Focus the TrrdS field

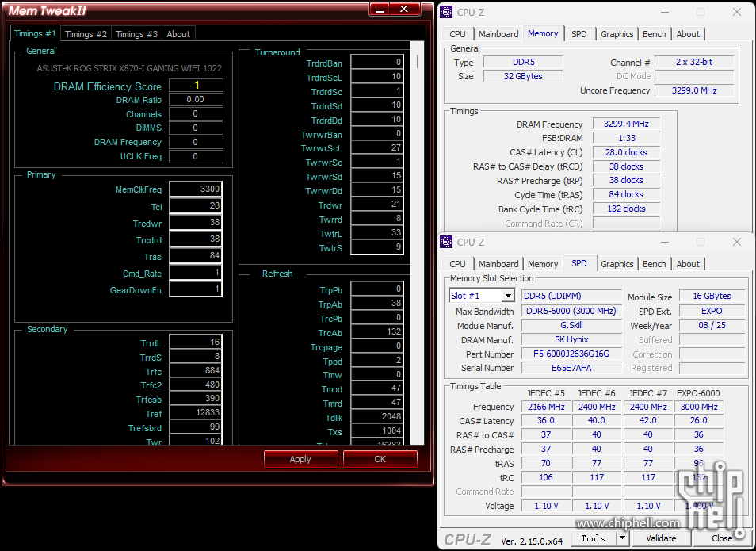196,357
